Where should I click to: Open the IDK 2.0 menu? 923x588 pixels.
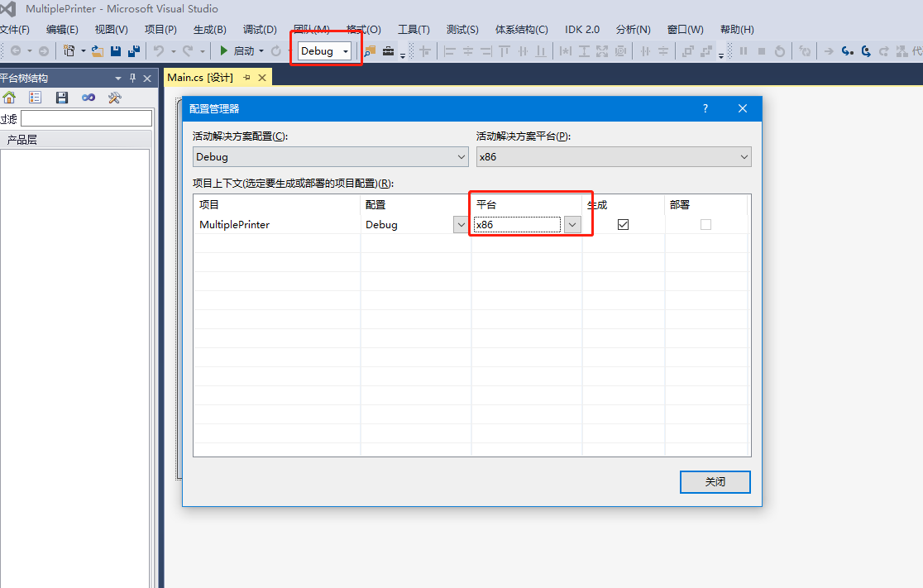point(582,30)
